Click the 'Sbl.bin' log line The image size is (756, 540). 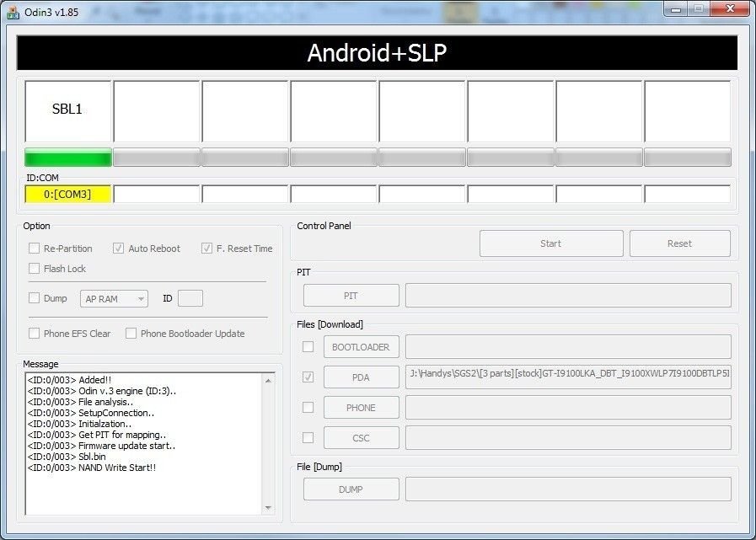[x=67, y=456]
